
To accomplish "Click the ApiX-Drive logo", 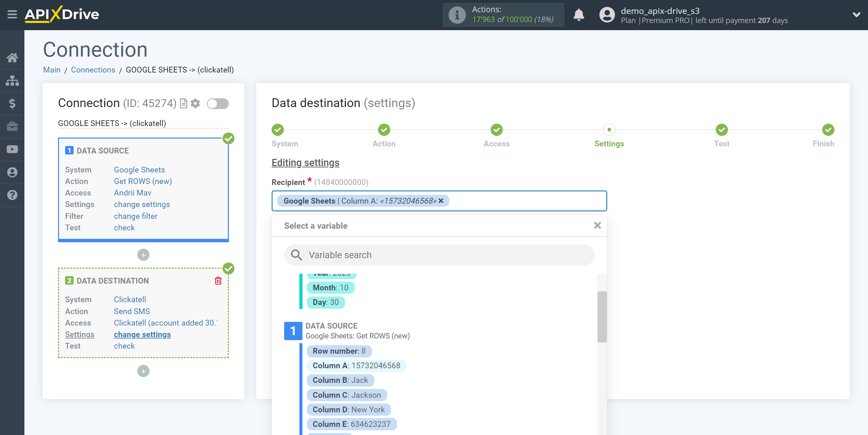I will coord(62,15).
